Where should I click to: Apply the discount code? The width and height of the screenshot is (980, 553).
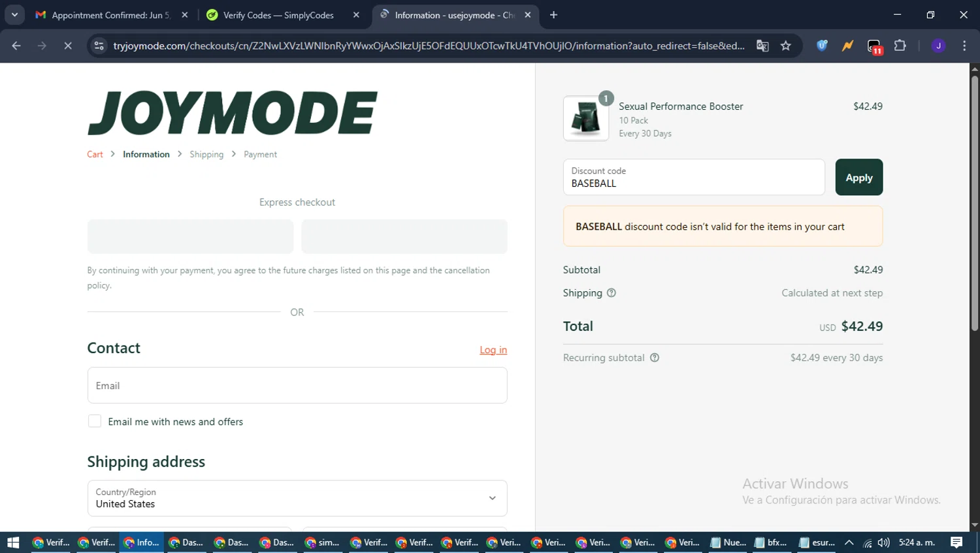pyautogui.click(x=859, y=177)
